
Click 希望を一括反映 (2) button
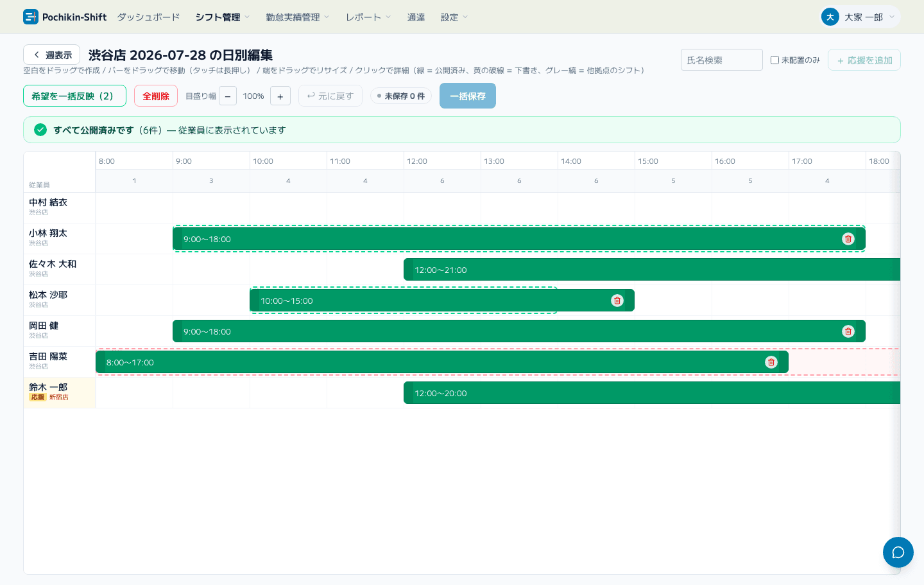coord(74,96)
